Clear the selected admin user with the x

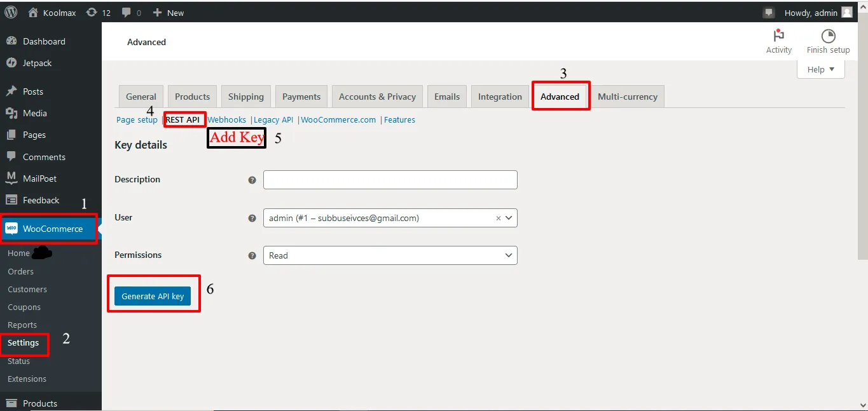[x=499, y=218]
